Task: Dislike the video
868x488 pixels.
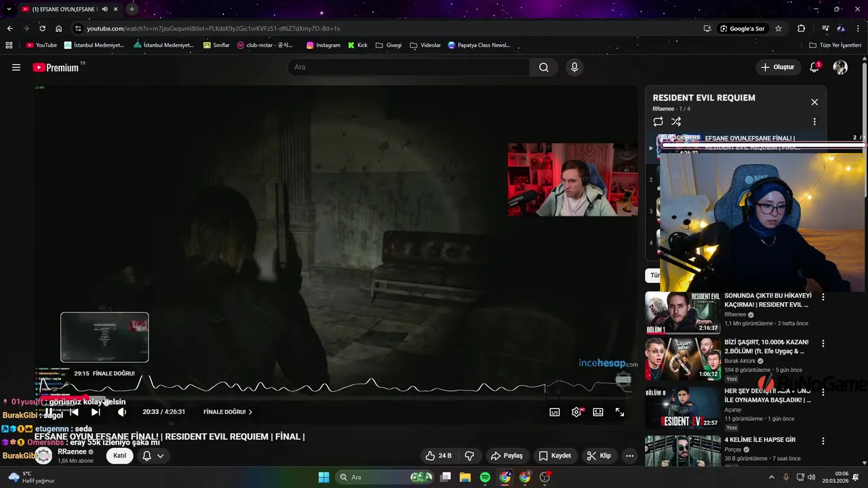Action: tap(469, 455)
